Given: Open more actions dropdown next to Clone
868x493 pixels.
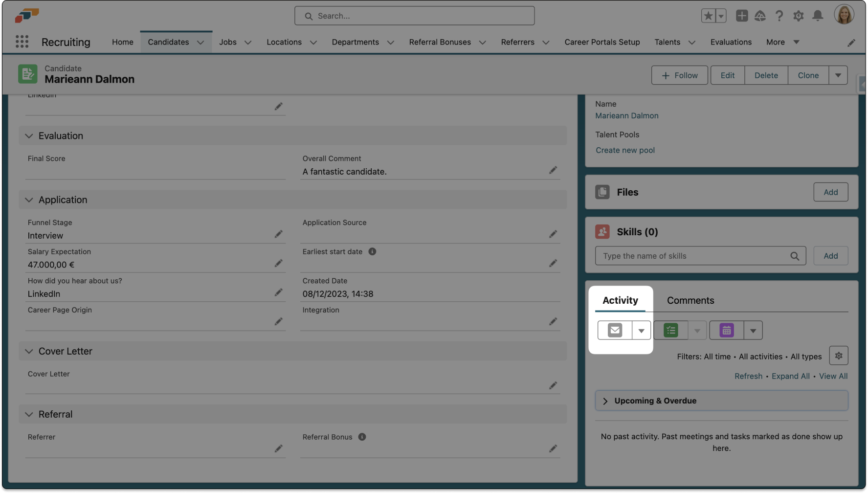Looking at the screenshot, I should (x=838, y=75).
